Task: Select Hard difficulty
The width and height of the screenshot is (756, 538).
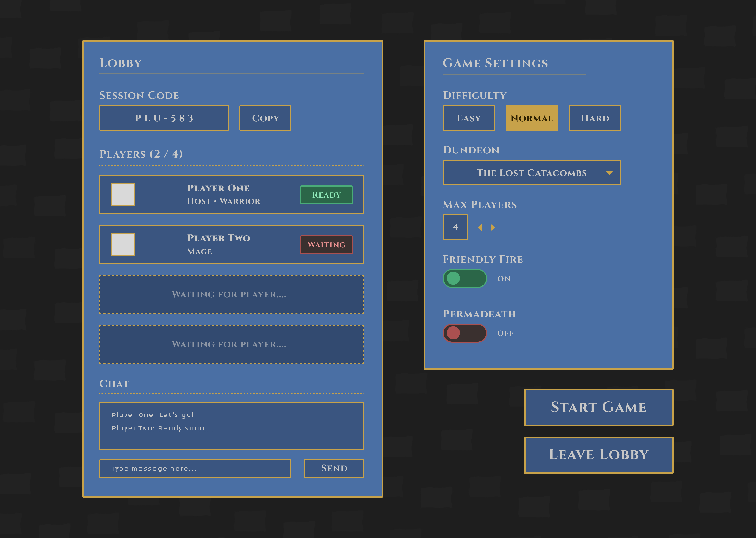Action: 595,118
